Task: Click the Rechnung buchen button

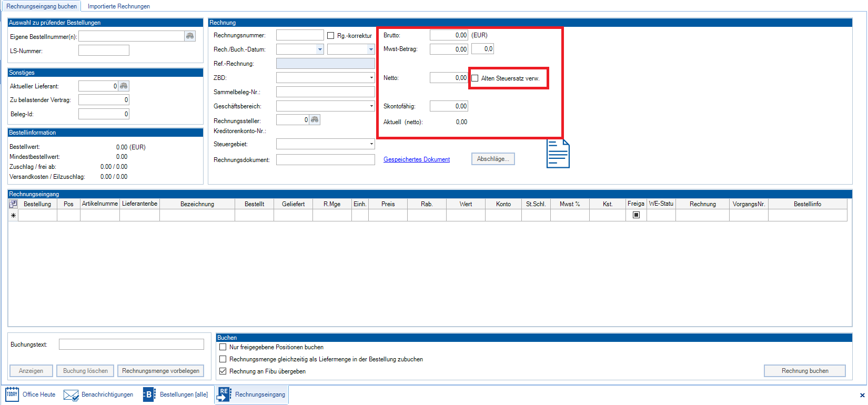Action: (804, 371)
